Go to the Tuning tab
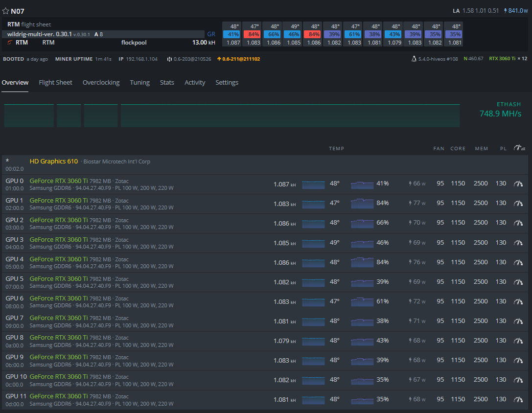The height and width of the screenshot is (413, 532). [x=140, y=83]
